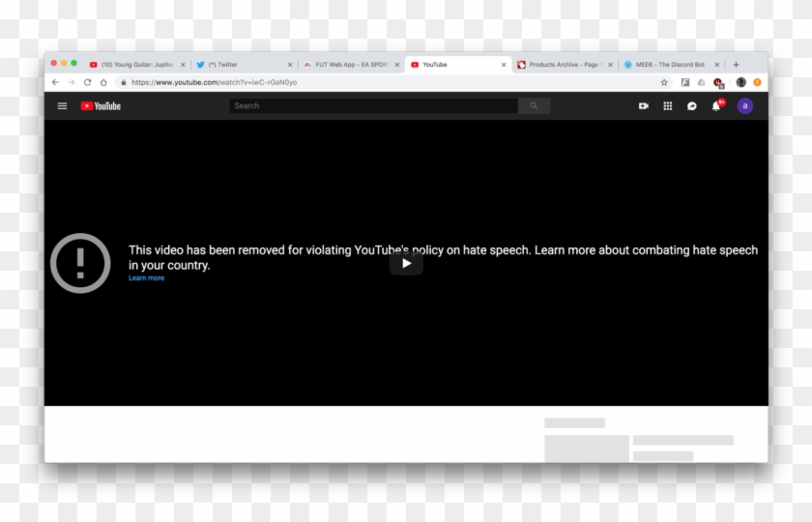
Task: Click the removed-video hate speech message
Action: (x=444, y=257)
